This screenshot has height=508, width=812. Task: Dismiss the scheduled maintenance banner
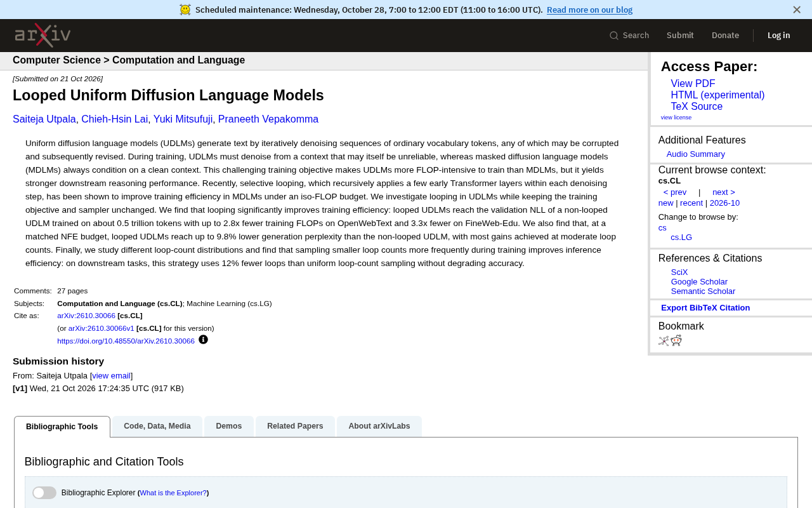(797, 10)
